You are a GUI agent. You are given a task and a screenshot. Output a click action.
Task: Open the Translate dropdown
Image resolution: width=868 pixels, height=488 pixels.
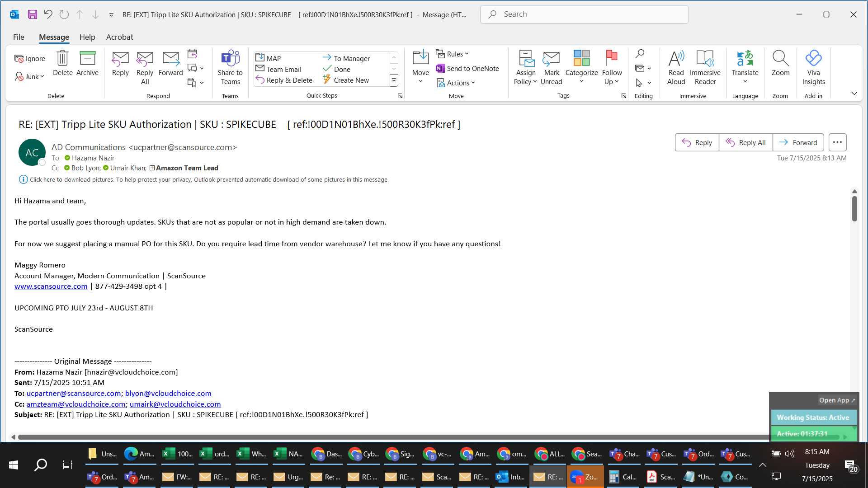pyautogui.click(x=745, y=68)
